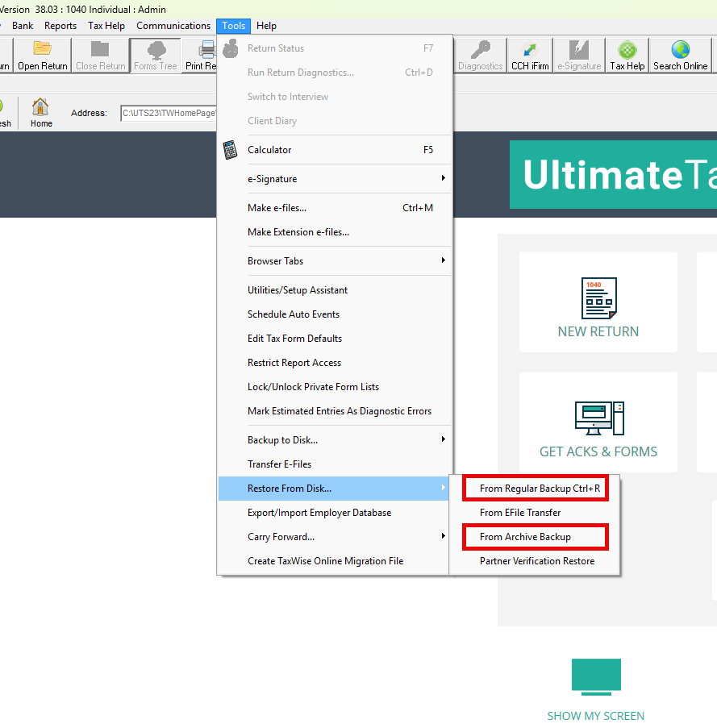Click the GET ACKS & FORMS computer icon
The width and height of the screenshot is (717, 728).
point(599,418)
